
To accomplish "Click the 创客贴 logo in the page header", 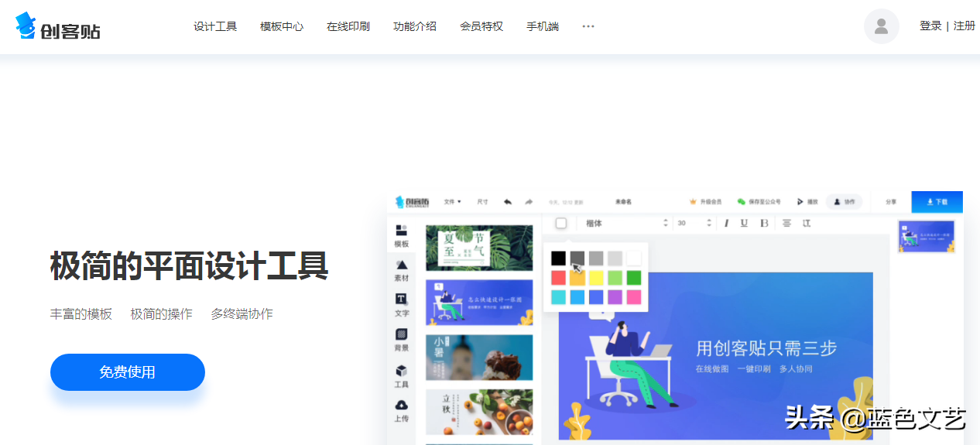I will 58,26.
